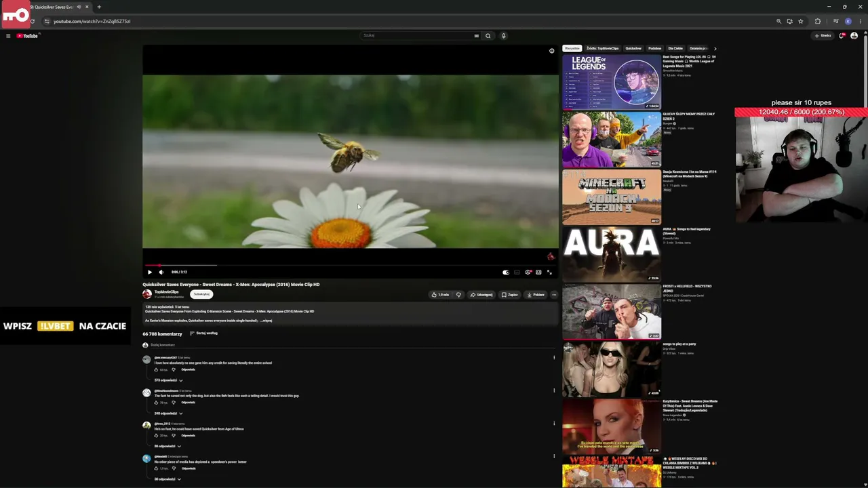This screenshot has width=868, height=488.
Task: Go to the YouTube home logo
Action: point(28,36)
